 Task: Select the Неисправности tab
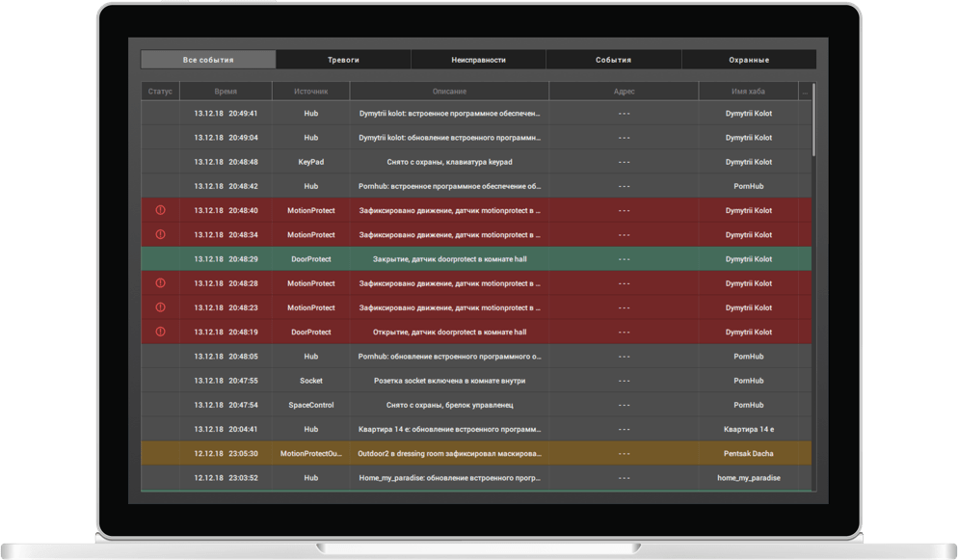coord(478,60)
